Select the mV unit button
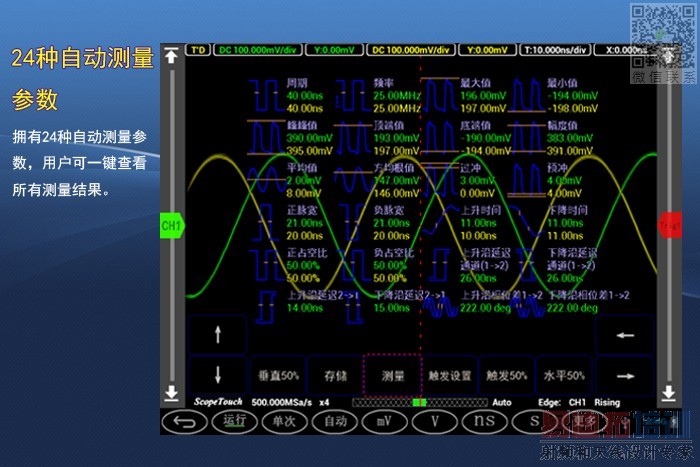Image resolution: width=700 pixels, height=467 pixels. click(x=385, y=421)
